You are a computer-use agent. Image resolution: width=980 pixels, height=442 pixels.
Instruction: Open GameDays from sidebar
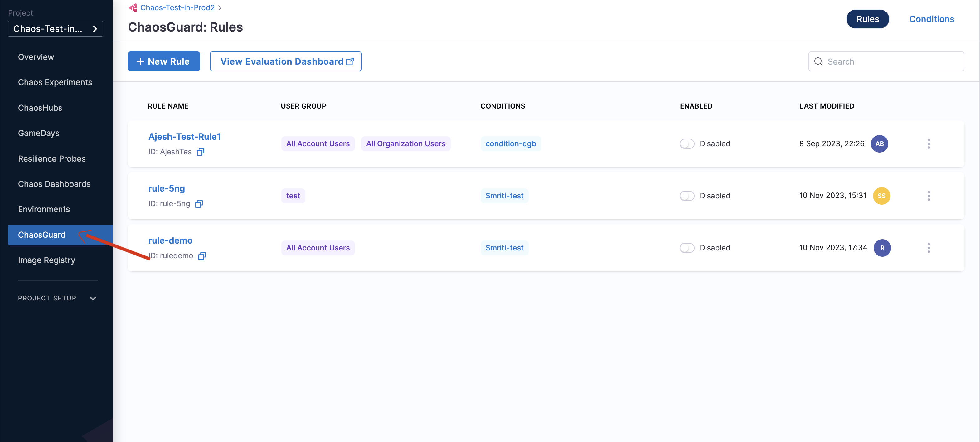point(38,133)
